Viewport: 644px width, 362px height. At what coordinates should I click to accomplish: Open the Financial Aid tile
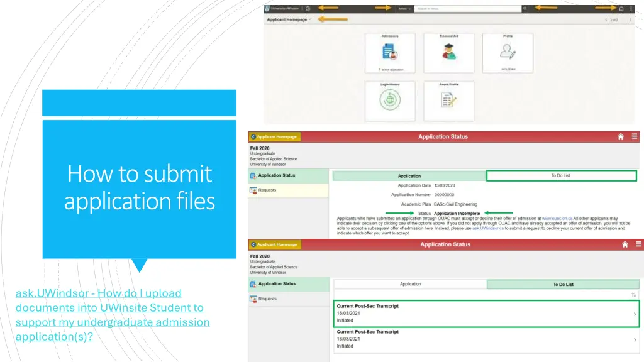tap(448, 53)
